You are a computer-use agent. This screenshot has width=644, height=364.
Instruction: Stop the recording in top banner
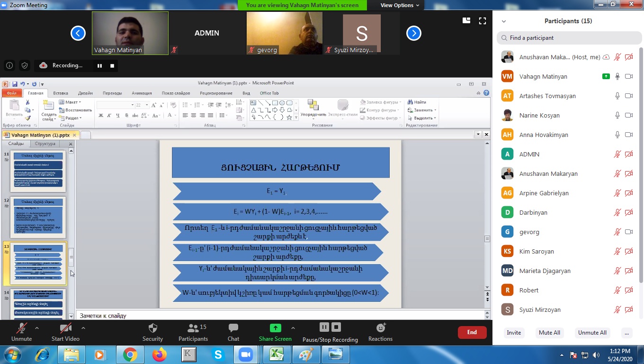coord(112,66)
